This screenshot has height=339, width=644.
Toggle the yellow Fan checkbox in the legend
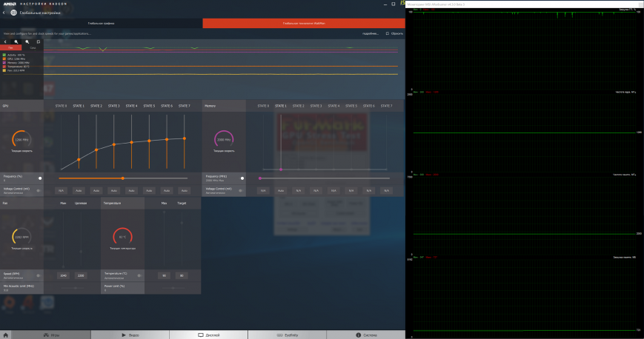4,70
